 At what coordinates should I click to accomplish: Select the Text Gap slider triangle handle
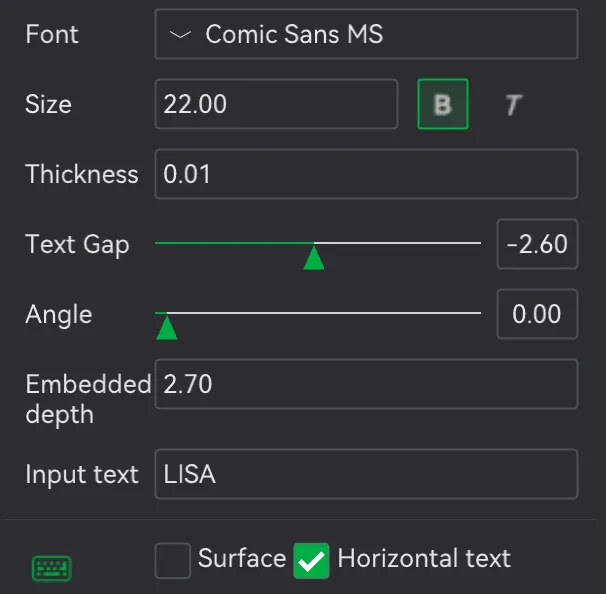pyautogui.click(x=314, y=258)
